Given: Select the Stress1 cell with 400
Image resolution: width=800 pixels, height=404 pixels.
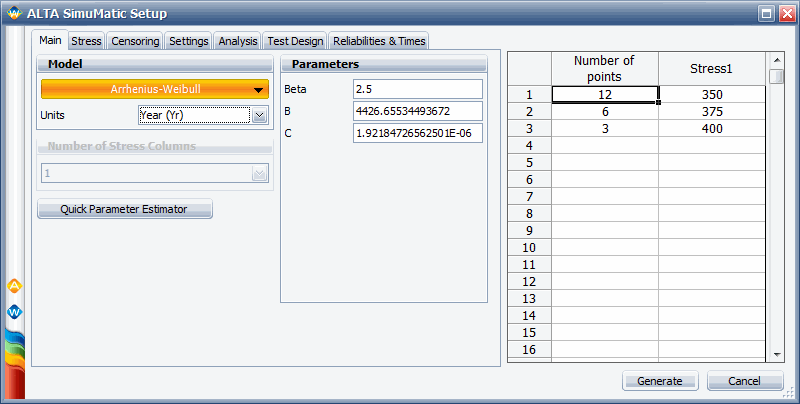Looking at the screenshot, I should coord(712,129).
